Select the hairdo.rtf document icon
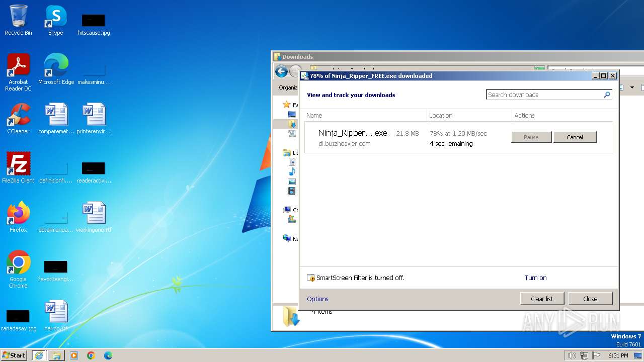 pos(56,316)
